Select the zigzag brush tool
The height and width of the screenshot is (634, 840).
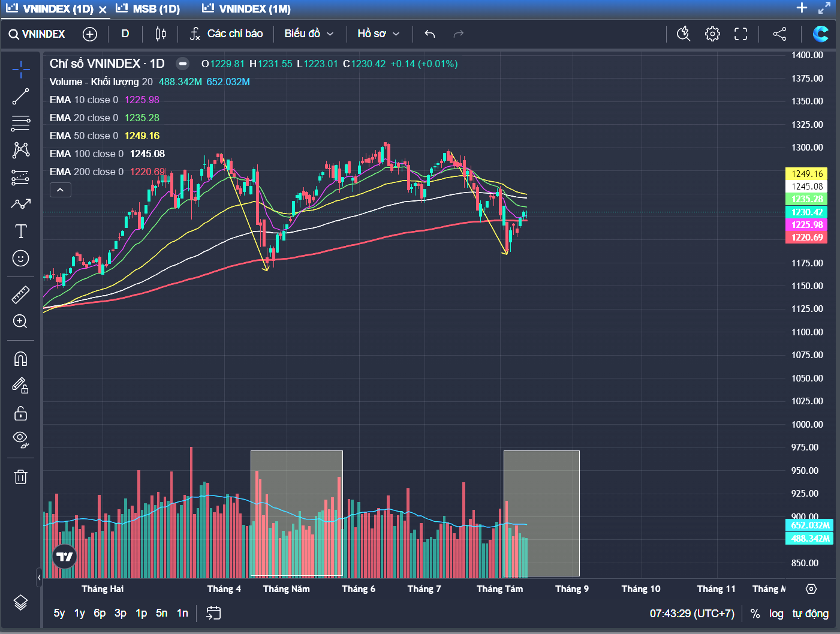pos(20,204)
